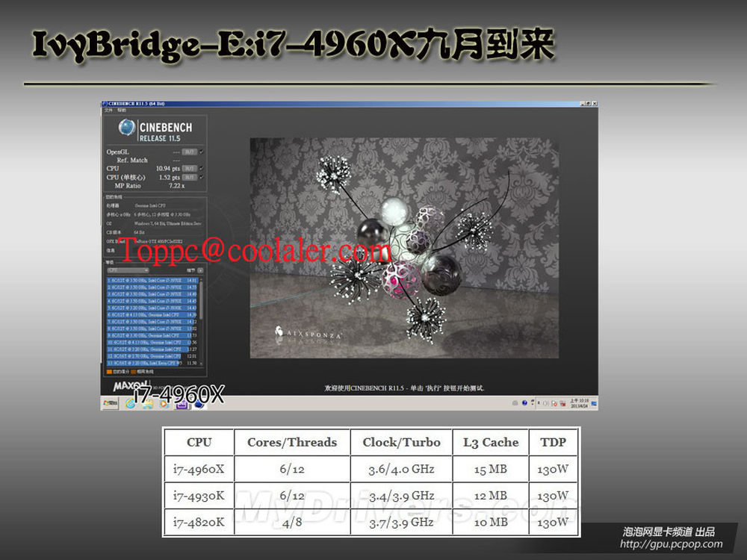
Task: Click the rendered Cinebench scene image
Action: pyautogui.click(x=404, y=248)
